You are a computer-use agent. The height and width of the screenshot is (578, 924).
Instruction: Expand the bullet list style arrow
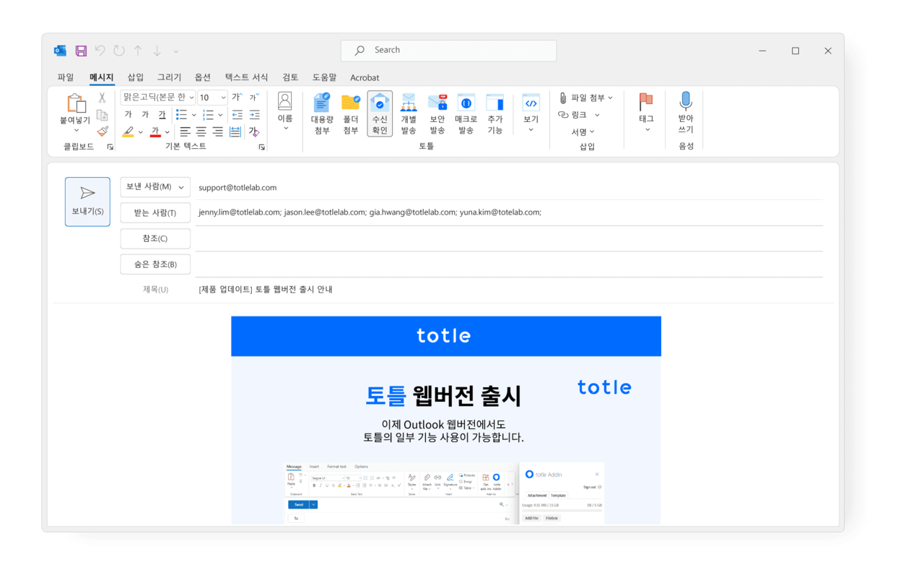193,114
